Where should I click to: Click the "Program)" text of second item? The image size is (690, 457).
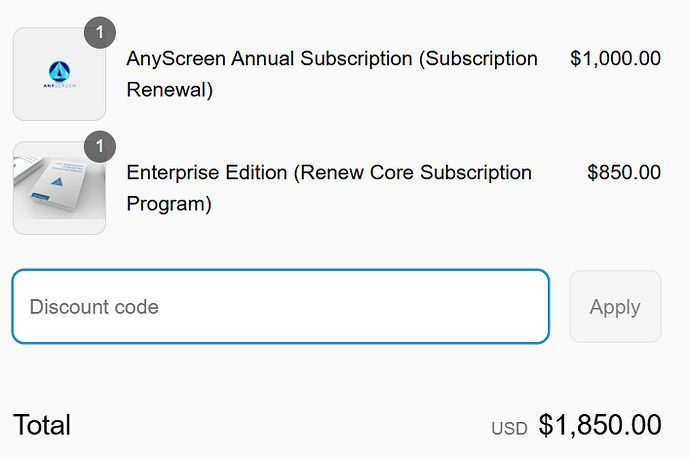point(169,204)
